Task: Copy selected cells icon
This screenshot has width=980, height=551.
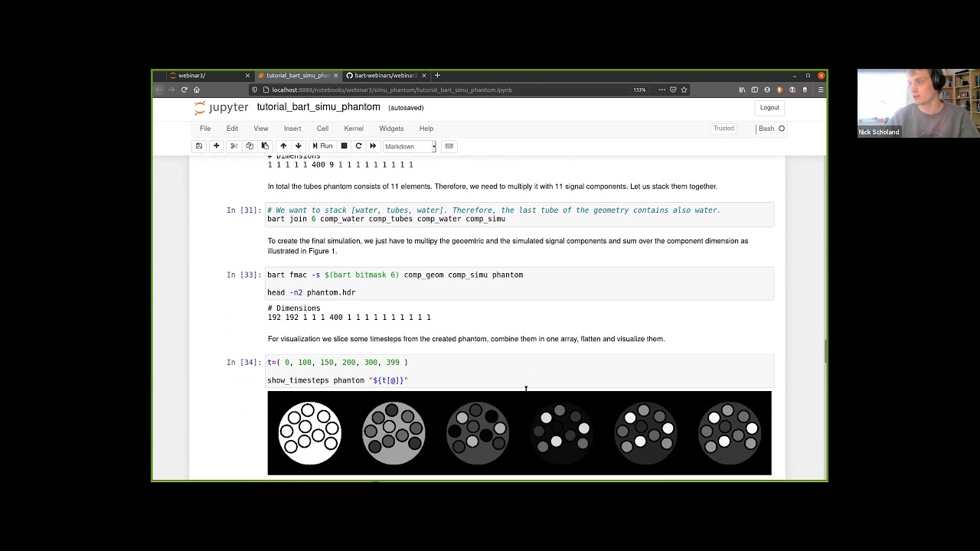Action: (x=250, y=146)
